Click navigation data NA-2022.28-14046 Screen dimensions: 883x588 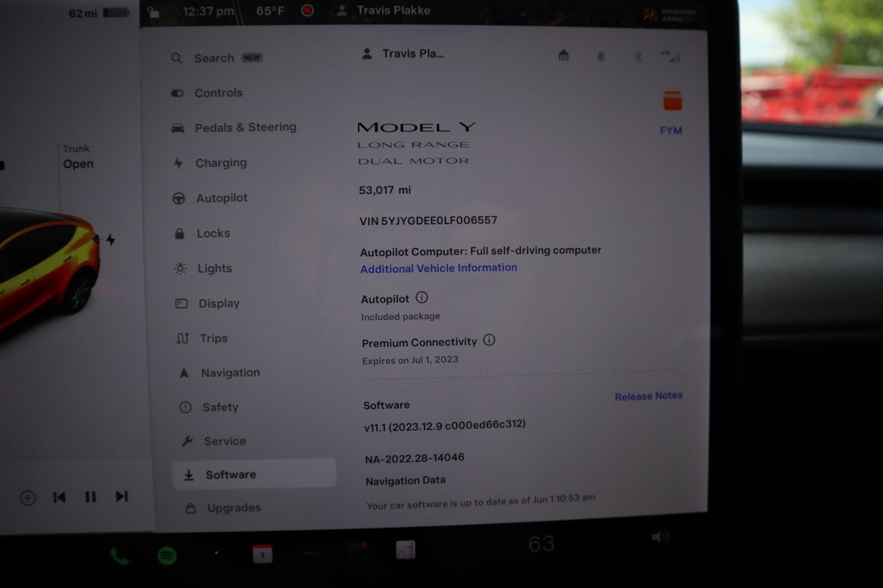pyautogui.click(x=415, y=457)
